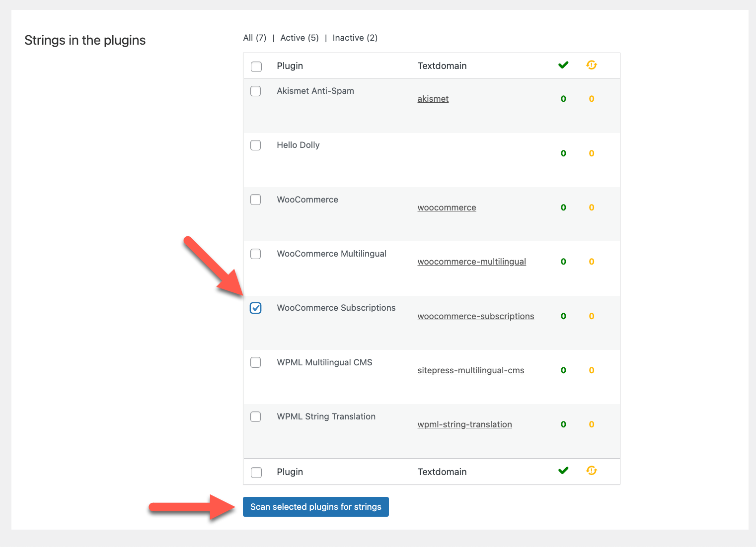
Task: Click the Plugin column label in footer
Action: click(290, 472)
